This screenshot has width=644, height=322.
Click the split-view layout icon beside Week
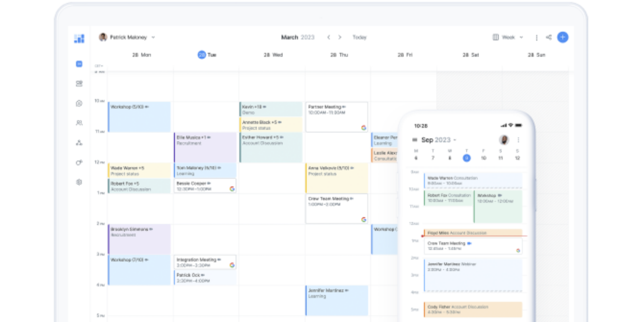[496, 37]
